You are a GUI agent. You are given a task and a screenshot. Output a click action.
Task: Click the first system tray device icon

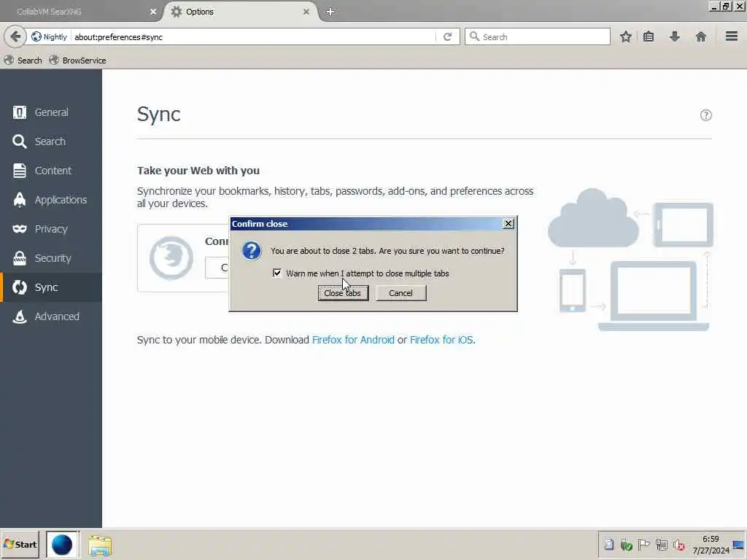click(609, 545)
